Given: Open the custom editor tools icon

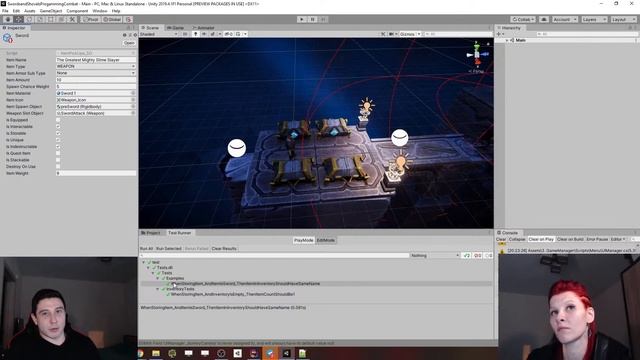Looking at the screenshot, I should tap(72, 19).
